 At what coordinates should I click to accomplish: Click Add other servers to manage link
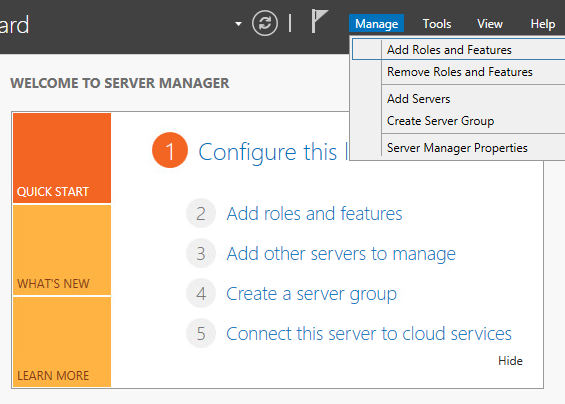341,254
